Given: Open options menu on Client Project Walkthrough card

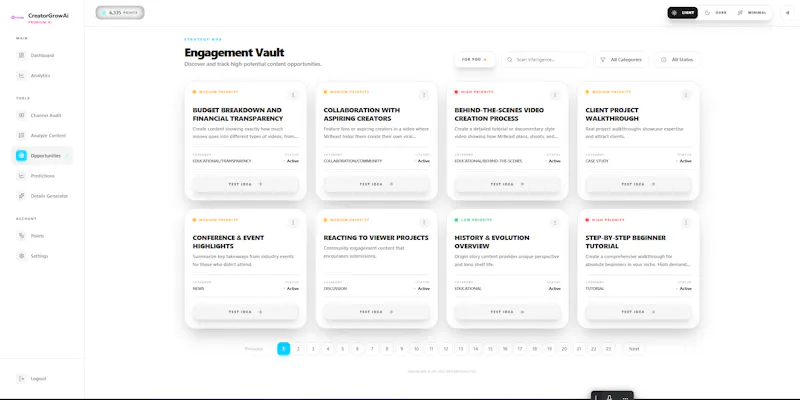Looking at the screenshot, I should (x=686, y=95).
